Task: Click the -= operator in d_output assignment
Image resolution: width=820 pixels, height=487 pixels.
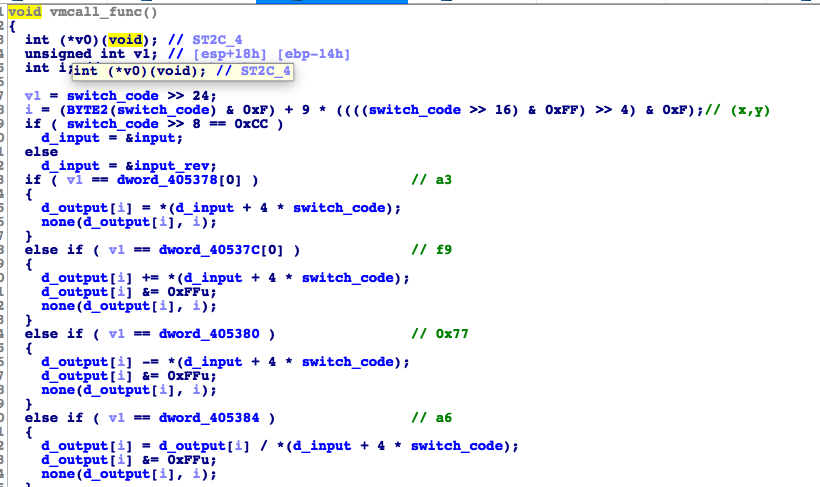Action: tap(150, 362)
